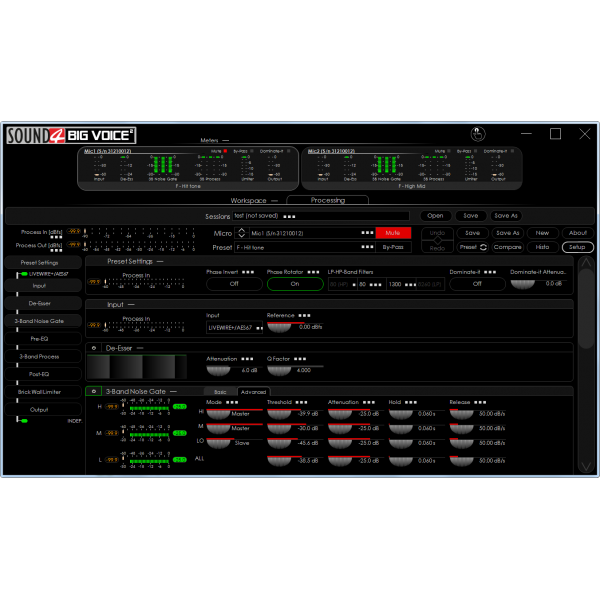Image resolution: width=600 pixels, height=600 pixels.
Task: Open Hold three-dot options
Action: [411, 402]
